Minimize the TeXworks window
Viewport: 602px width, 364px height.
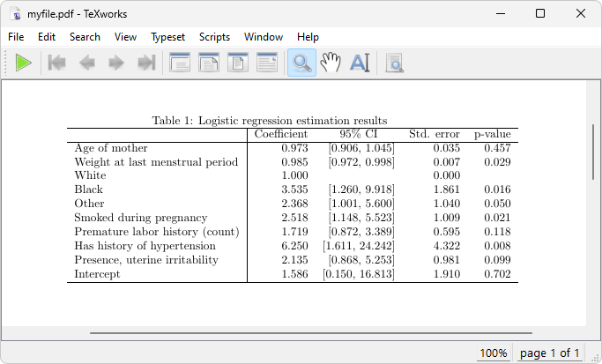point(501,14)
